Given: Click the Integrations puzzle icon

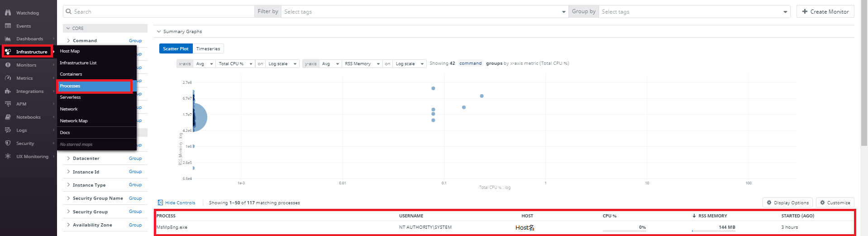Looking at the screenshot, I should pos(8,91).
